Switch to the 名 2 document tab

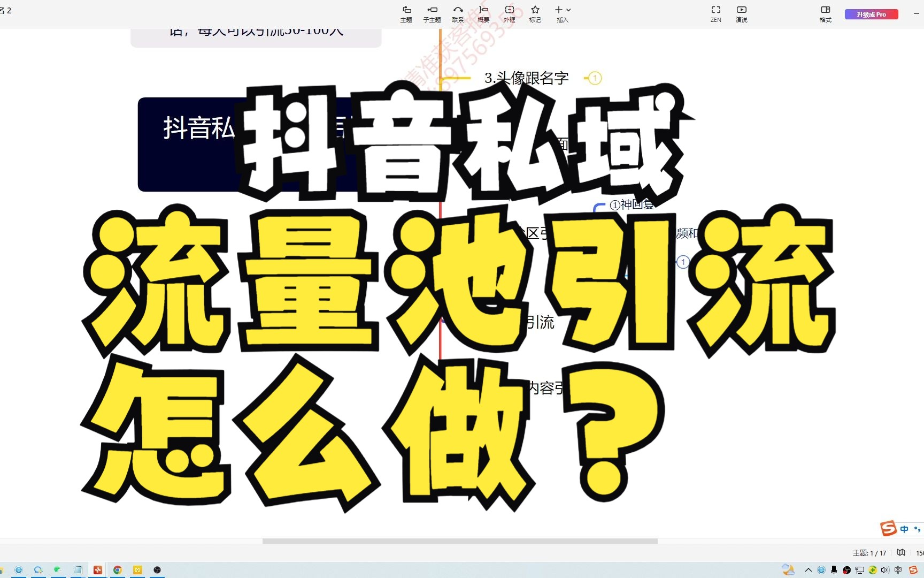coord(8,10)
